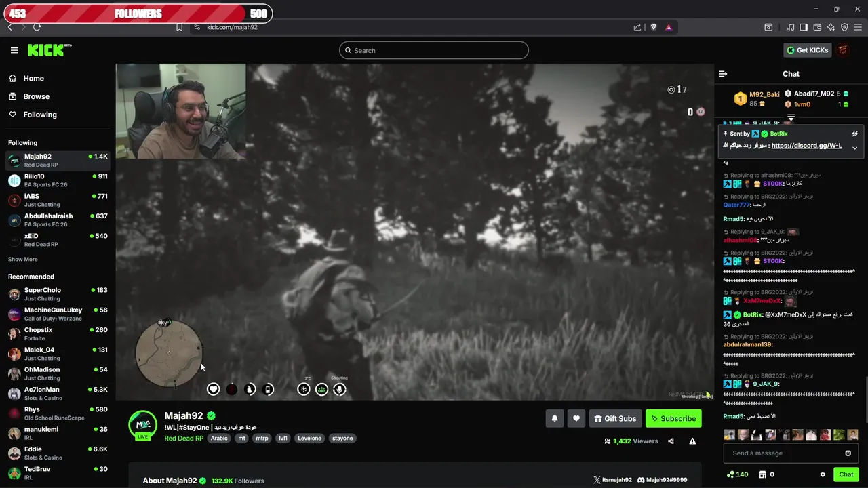Select the Levelone tag
The width and height of the screenshot is (868, 488).
pyautogui.click(x=310, y=439)
